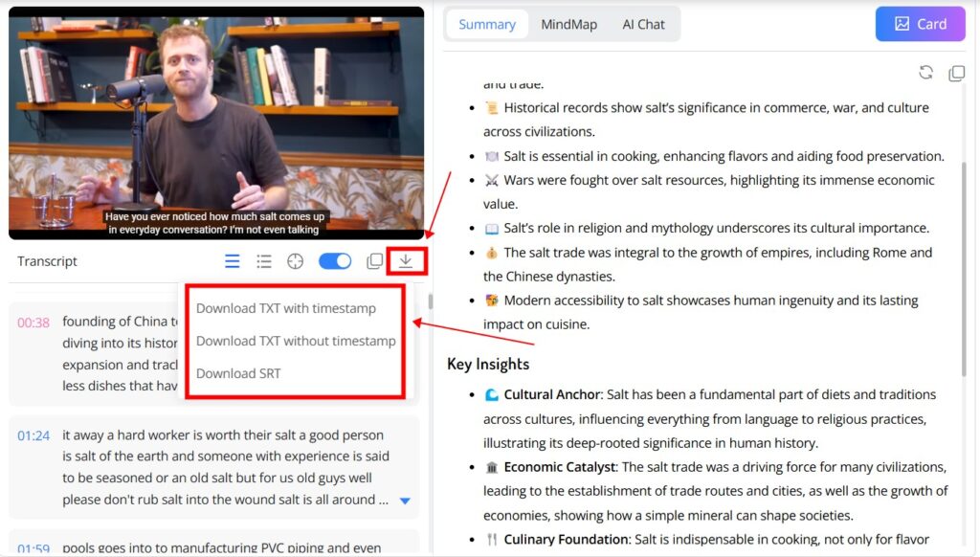Regenerate the summary with the refresh icon
This screenshot has height=557, width=980.
pyautogui.click(x=925, y=72)
